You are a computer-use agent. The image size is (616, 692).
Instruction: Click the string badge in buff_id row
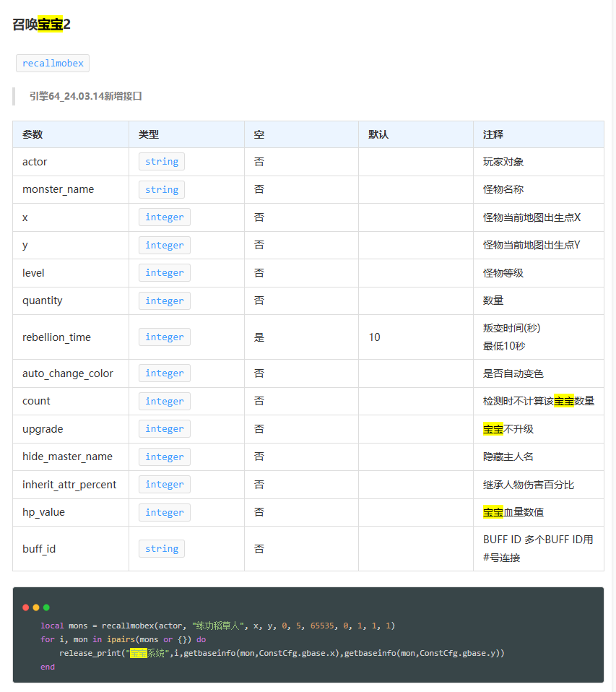click(x=161, y=549)
